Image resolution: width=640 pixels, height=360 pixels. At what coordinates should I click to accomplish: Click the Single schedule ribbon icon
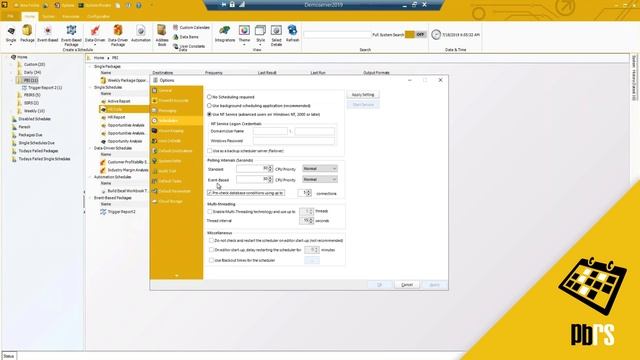tap(11, 33)
